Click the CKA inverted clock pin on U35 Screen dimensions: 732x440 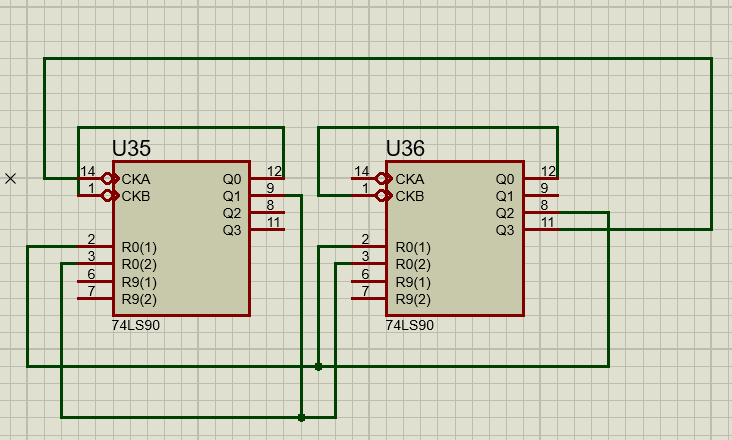click(x=107, y=179)
